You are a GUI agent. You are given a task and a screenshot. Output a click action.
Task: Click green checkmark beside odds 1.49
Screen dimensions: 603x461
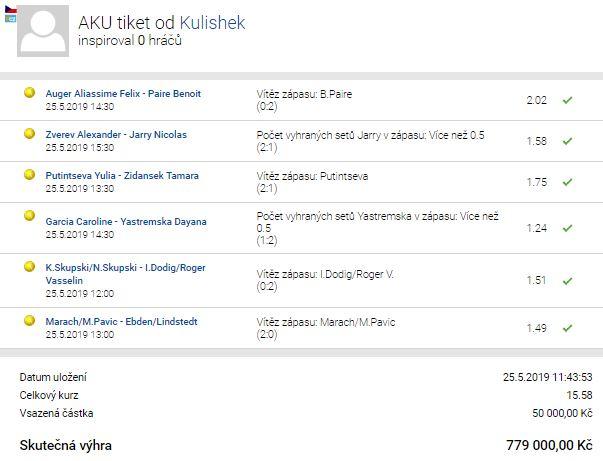tap(568, 328)
